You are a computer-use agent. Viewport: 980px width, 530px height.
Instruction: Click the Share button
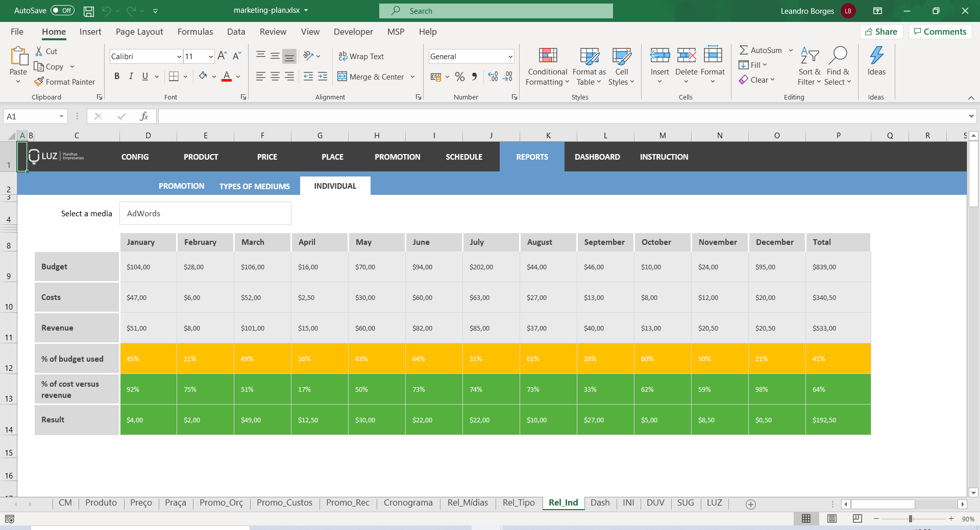(881, 32)
